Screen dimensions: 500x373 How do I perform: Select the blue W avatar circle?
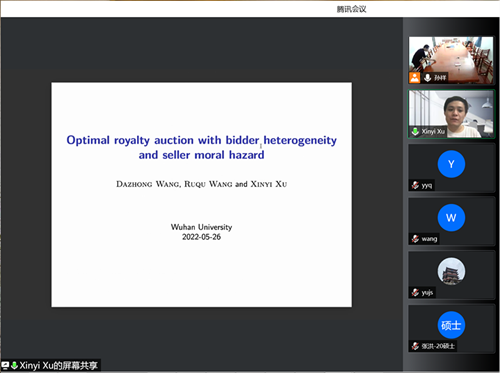[451, 218]
